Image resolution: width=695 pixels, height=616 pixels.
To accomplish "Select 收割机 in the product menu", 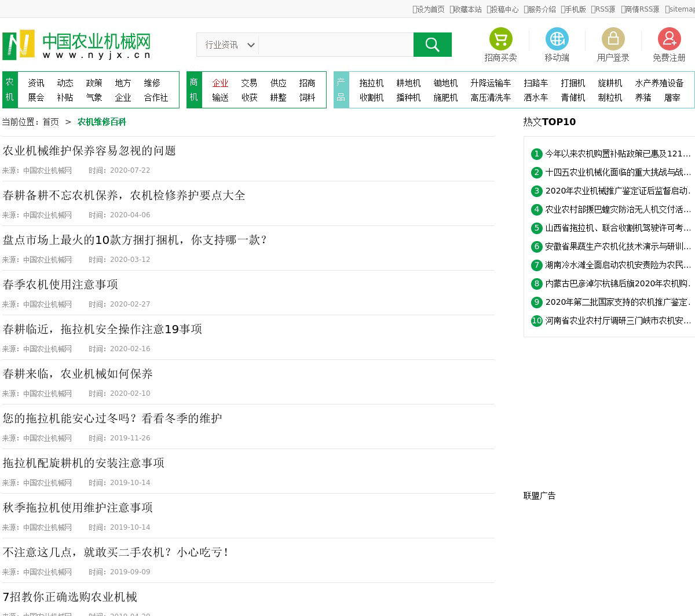I will pyautogui.click(x=371, y=97).
